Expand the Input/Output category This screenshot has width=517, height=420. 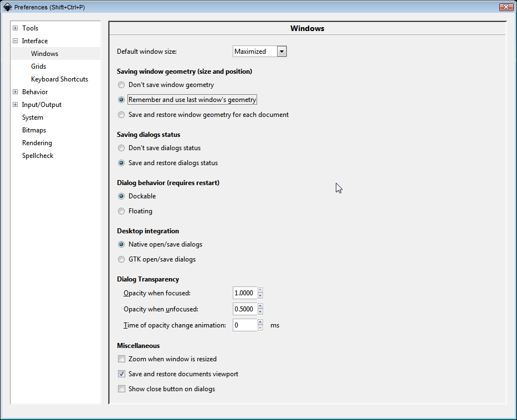[15, 104]
